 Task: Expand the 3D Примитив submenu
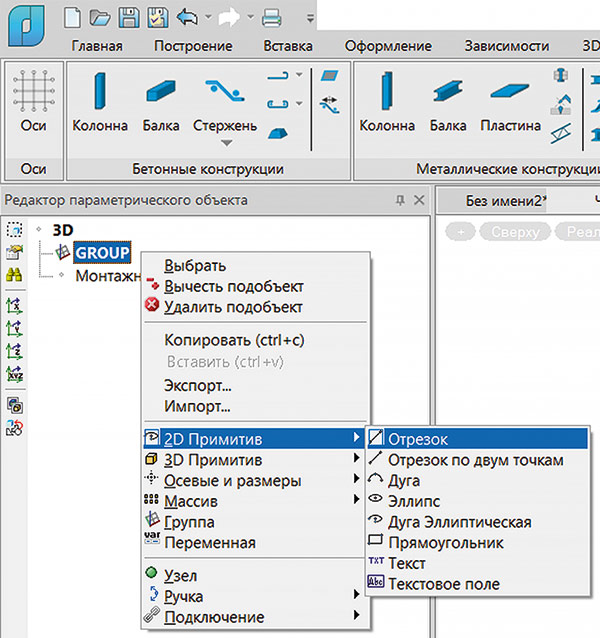[x=253, y=460]
